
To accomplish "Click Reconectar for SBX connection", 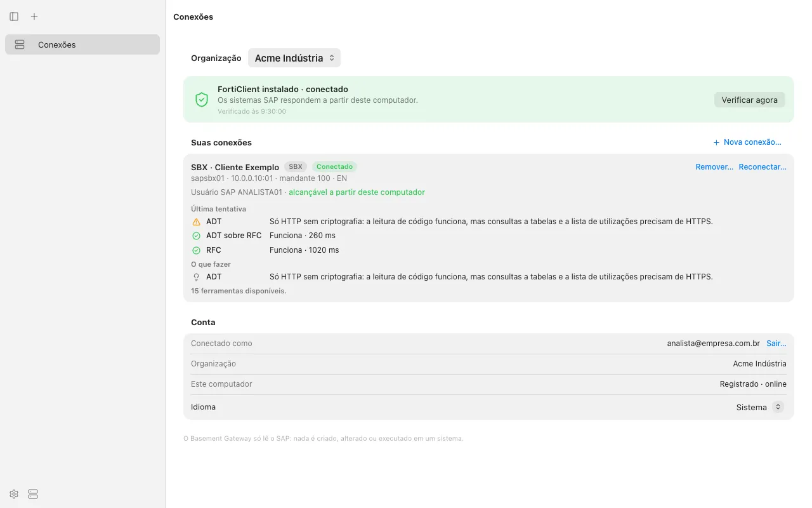I will coord(763,167).
